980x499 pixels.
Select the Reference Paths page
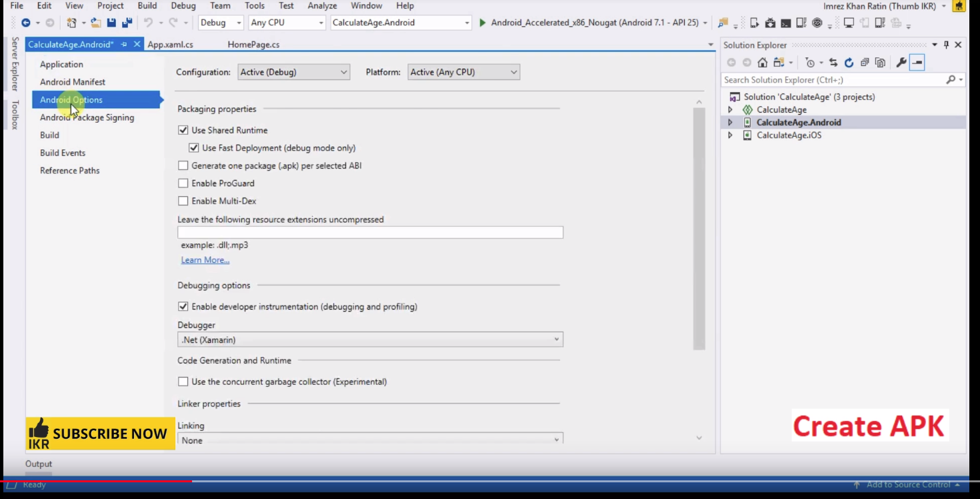coord(69,170)
